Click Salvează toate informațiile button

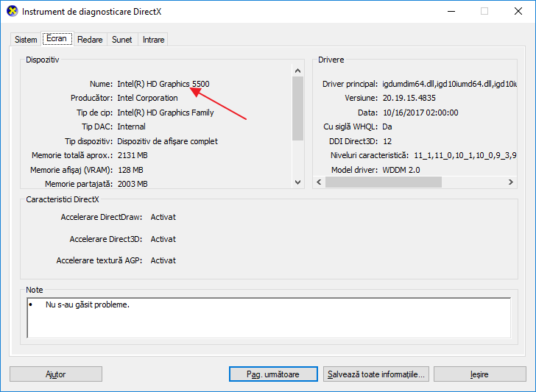[x=376, y=374]
